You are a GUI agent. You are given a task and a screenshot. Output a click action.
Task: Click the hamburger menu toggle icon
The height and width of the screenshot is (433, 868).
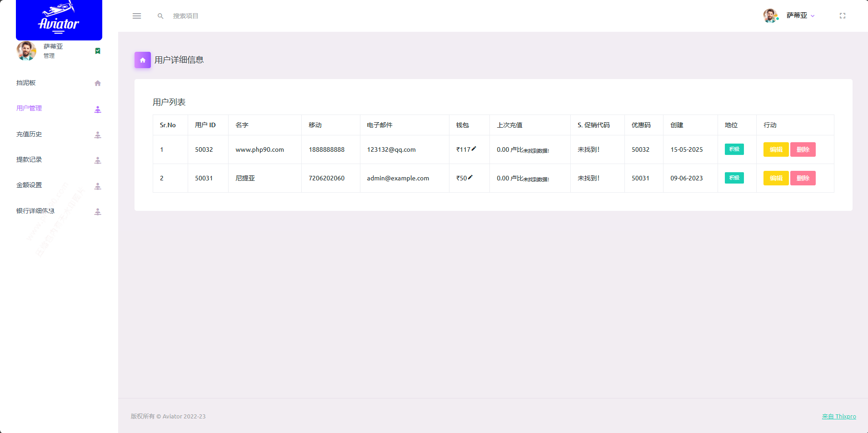(137, 16)
